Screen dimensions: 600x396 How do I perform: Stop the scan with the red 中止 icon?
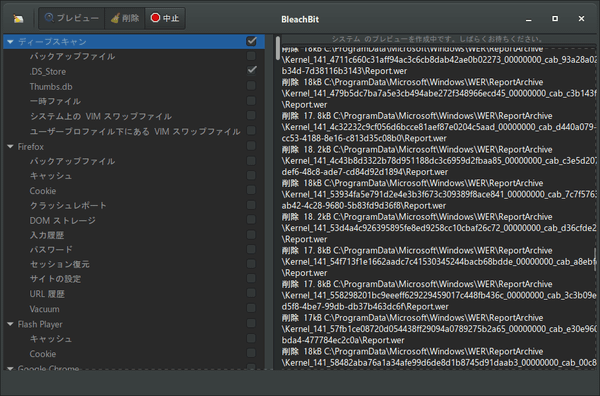click(x=155, y=18)
